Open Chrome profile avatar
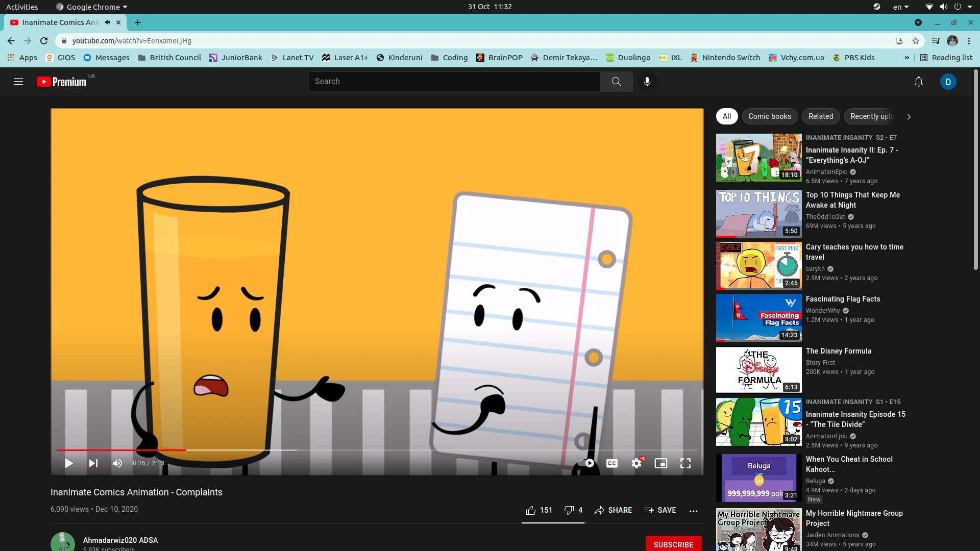 952,41
